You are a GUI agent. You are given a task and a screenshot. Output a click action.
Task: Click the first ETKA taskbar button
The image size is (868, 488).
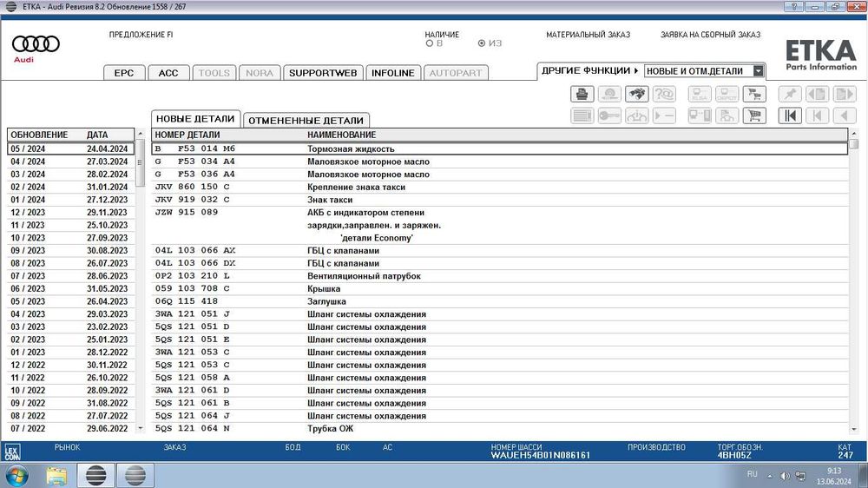(x=95, y=476)
